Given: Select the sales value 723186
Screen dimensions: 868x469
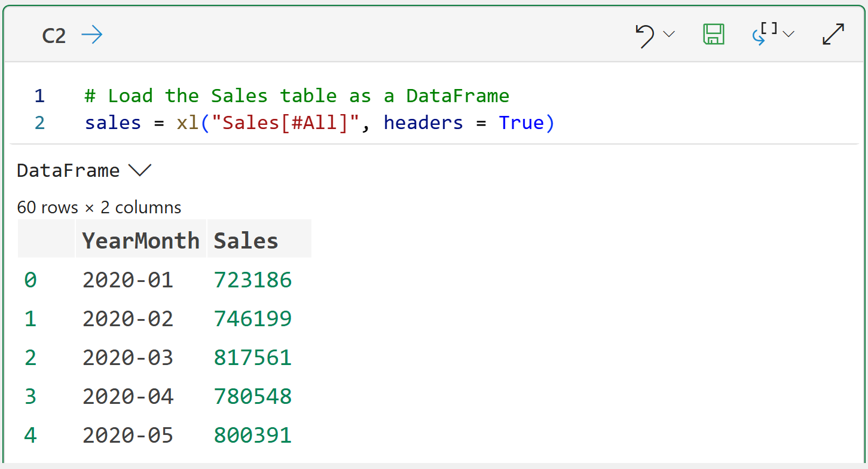Looking at the screenshot, I should (x=253, y=280).
